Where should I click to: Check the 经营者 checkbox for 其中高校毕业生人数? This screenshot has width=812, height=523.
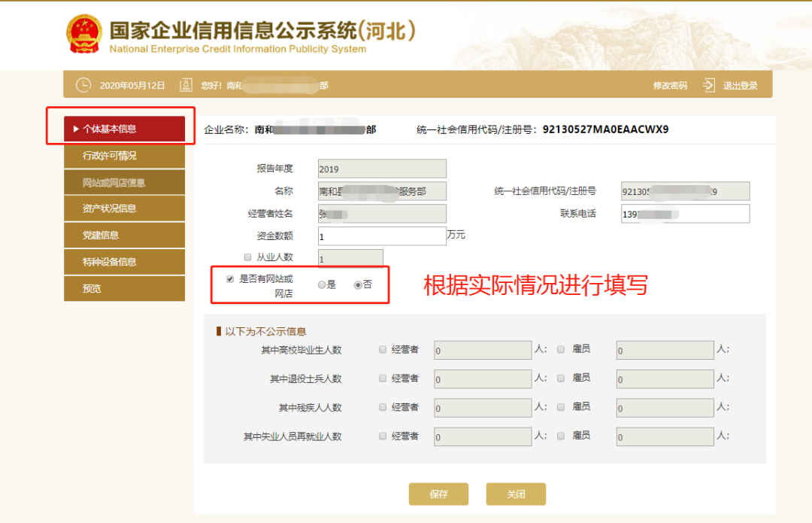click(383, 349)
